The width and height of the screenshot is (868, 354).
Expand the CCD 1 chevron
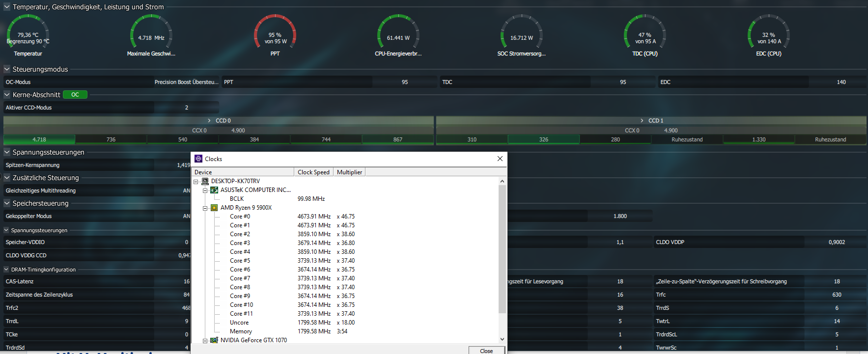642,121
